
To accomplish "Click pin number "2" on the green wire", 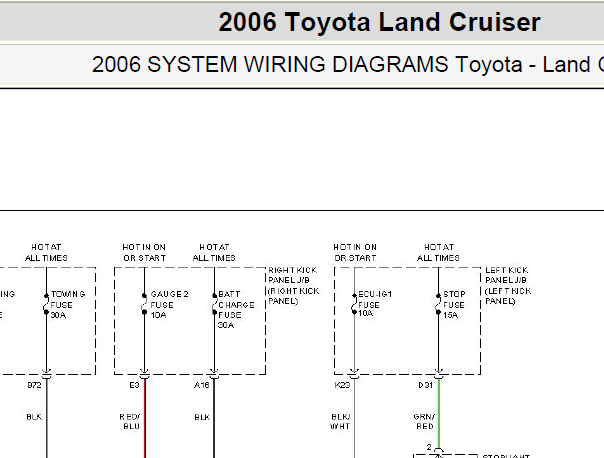I will point(429,447).
